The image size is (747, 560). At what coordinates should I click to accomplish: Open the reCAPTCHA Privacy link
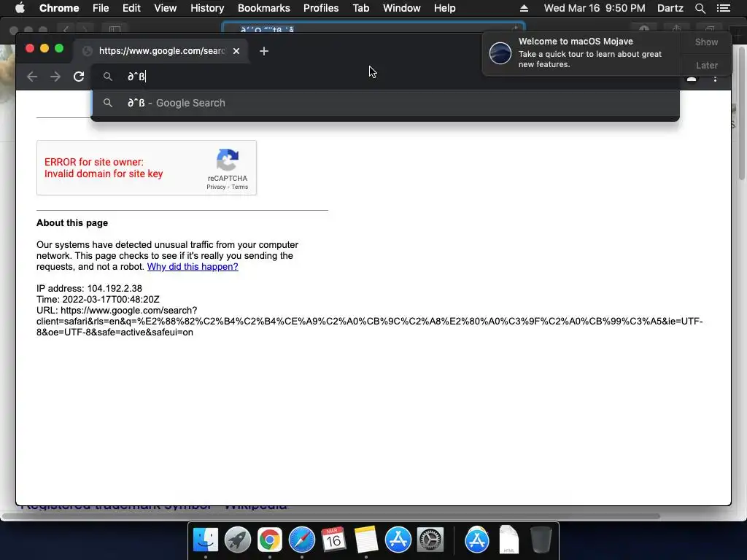[216, 187]
